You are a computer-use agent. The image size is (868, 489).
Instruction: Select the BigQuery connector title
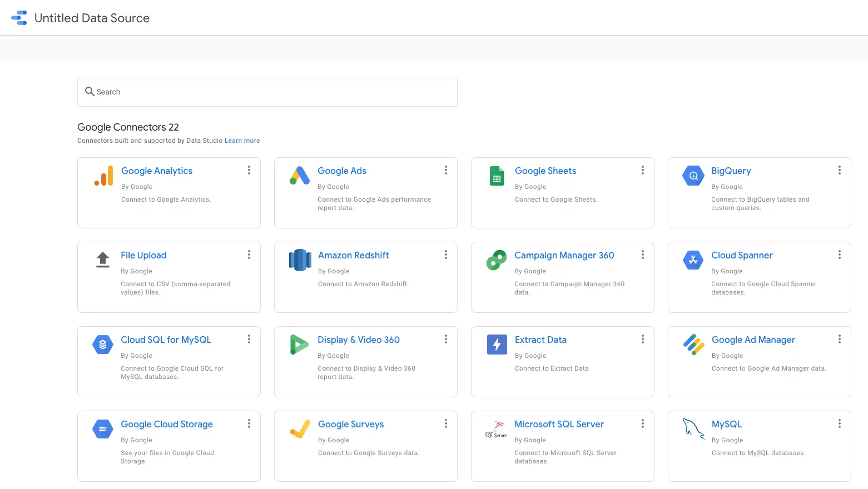pyautogui.click(x=731, y=171)
